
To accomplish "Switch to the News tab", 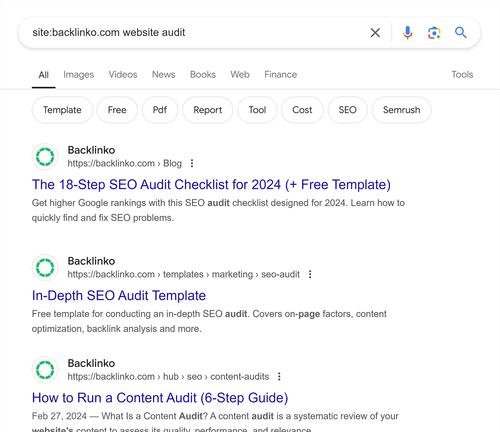I will (164, 75).
